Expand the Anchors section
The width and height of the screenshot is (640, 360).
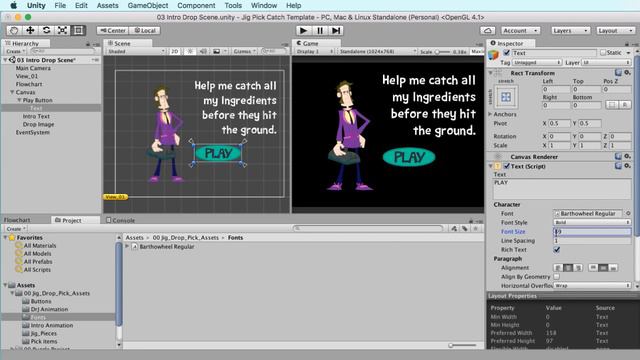pos(490,114)
